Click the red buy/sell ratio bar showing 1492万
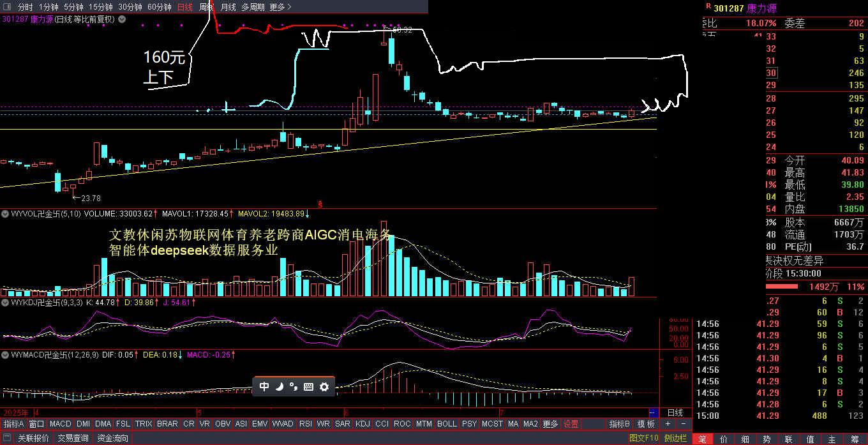Screen dimensions: 868x445 (x=781, y=287)
